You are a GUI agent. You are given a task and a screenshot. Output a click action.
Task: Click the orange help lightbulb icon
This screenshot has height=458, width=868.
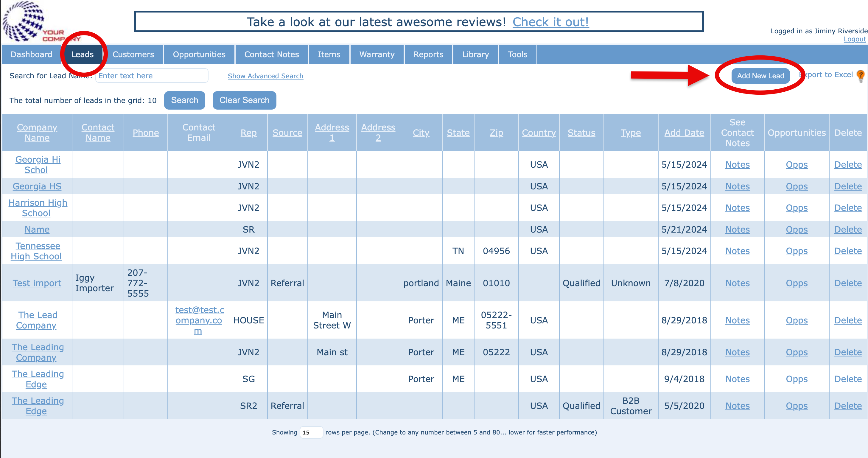click(x=860, y=75)
